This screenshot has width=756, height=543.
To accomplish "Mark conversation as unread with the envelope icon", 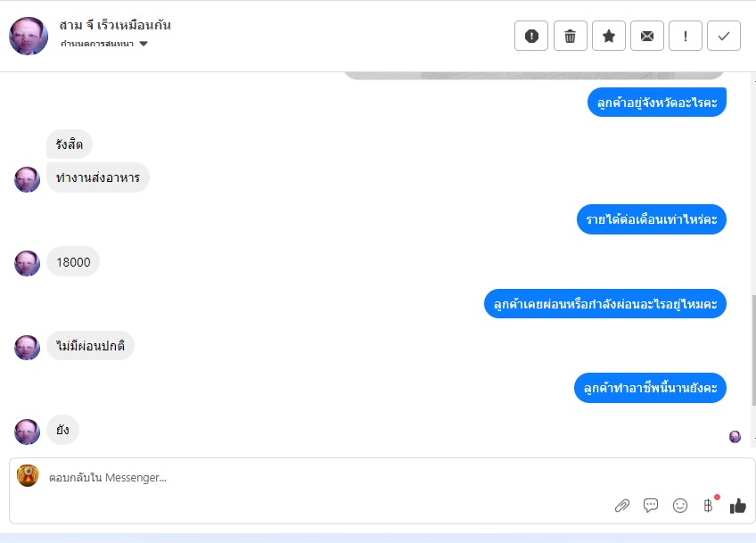I will (647, 36).
